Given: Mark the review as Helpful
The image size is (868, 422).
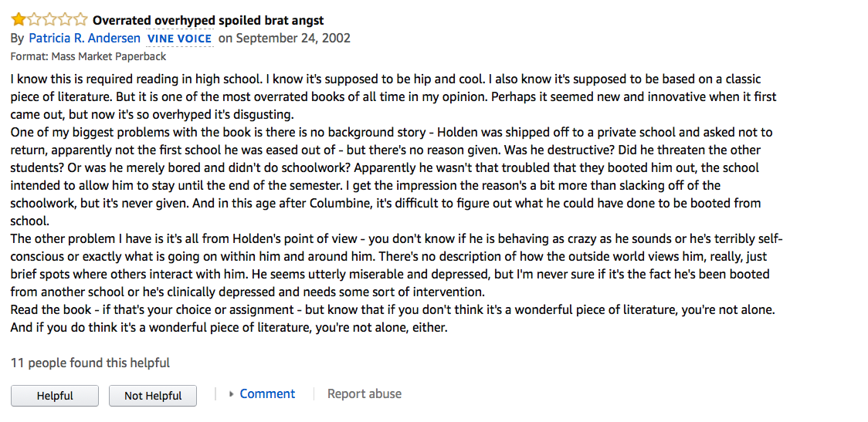Looking at the screenshot, I should click(x=55, y=396).
